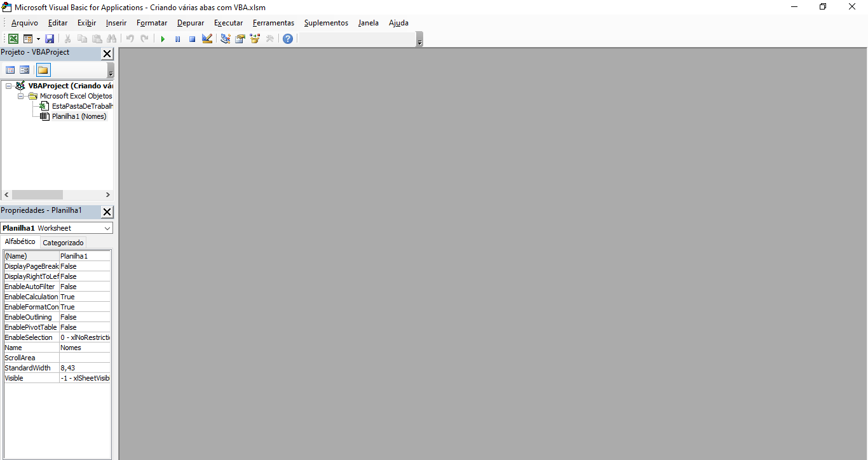The width and height of the screenshot is (868, 460).
Task: Click the View Code icon in Project panel
Action: [10, 70]
